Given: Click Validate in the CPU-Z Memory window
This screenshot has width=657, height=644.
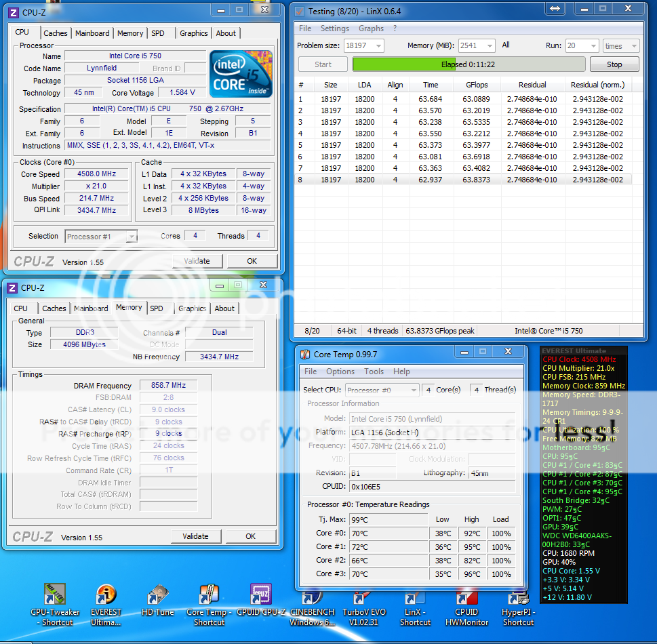Looking at the screenshot, I should pyautogui.click(x=195, y=536).
